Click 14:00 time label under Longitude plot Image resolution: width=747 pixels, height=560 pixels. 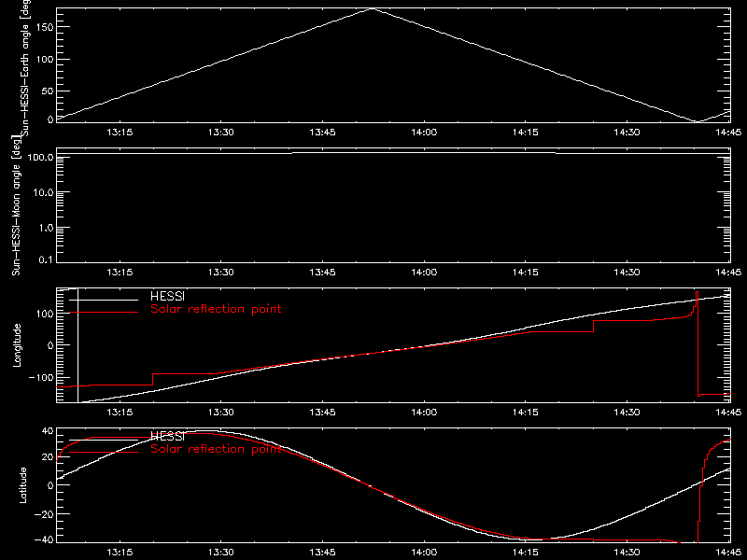coord(424,413)
